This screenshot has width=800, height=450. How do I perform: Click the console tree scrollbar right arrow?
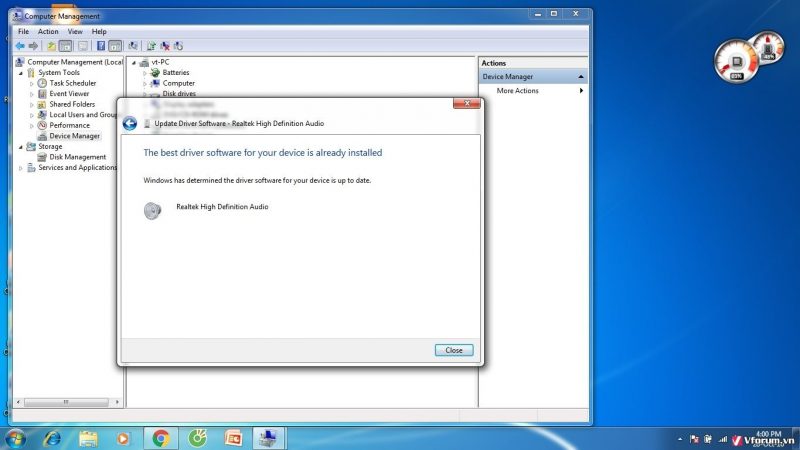[x=117, y=403]
